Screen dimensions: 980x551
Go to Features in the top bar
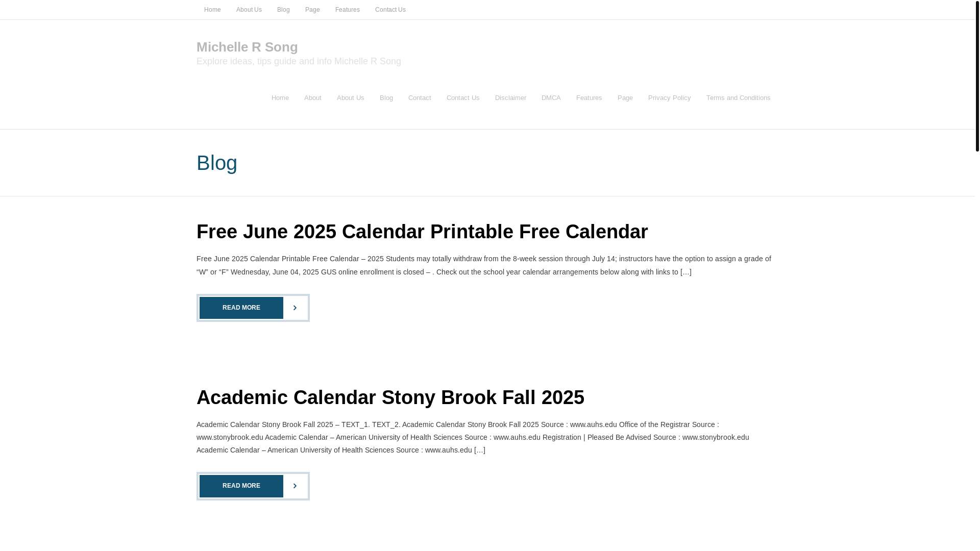click(x=348, y=10)
